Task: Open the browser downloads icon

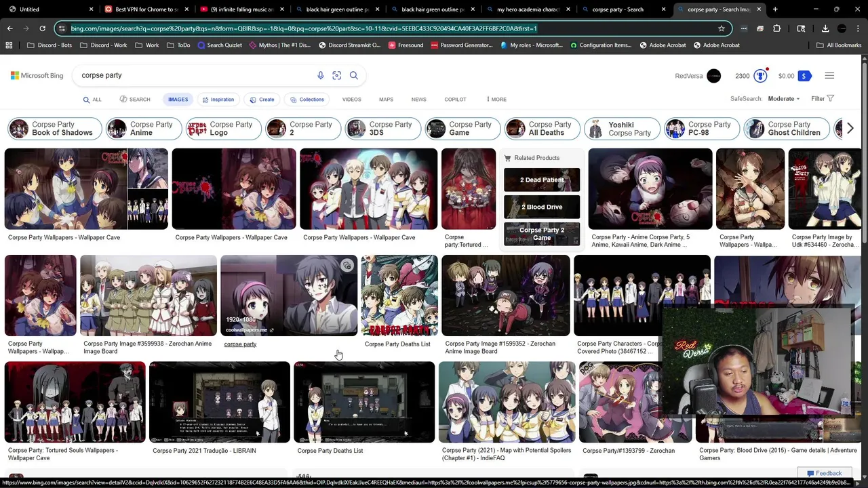Action: (825, 28)
